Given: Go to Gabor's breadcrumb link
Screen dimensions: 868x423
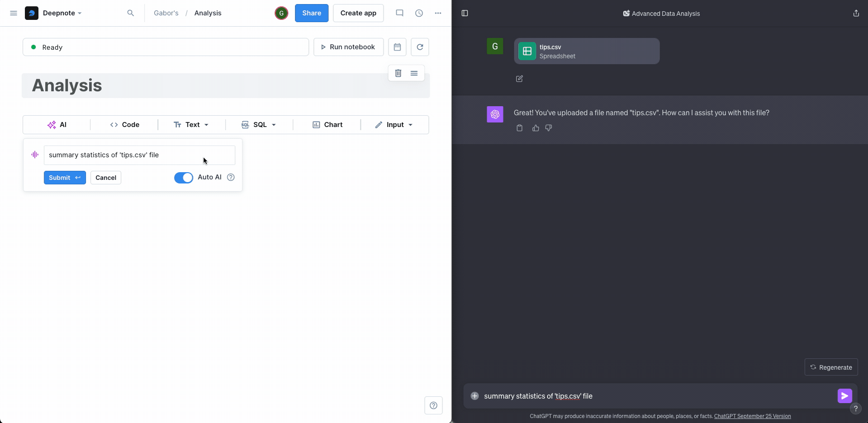Looking at the screenshot, I should [x=166, y=13].
